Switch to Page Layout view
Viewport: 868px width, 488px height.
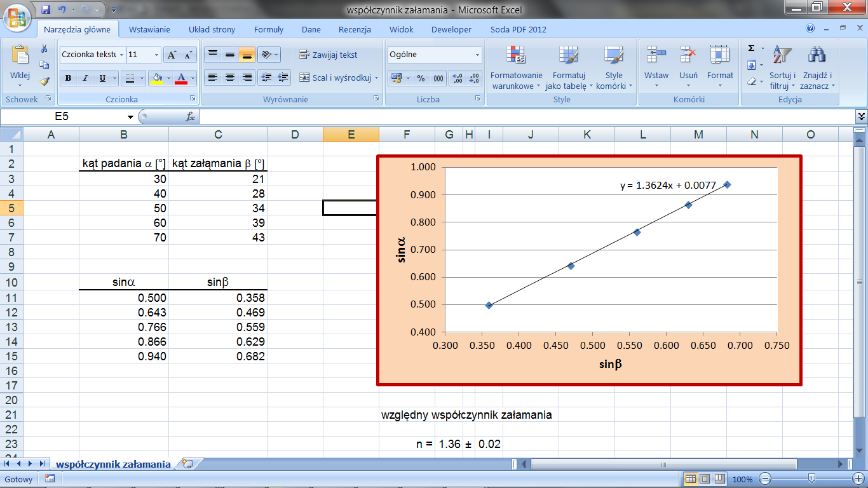pyautogui.click(x=705, y=478)
